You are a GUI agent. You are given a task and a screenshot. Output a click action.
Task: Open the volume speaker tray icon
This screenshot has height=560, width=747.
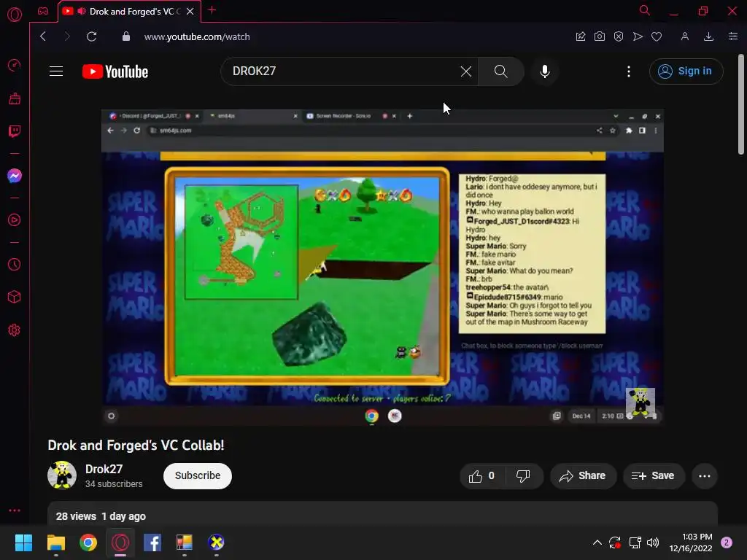tap(653, 542)
